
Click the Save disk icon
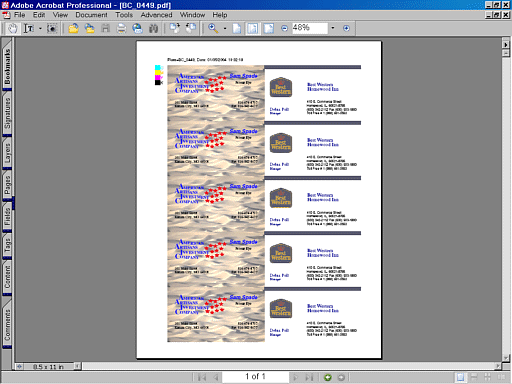(x=105, y=28)
